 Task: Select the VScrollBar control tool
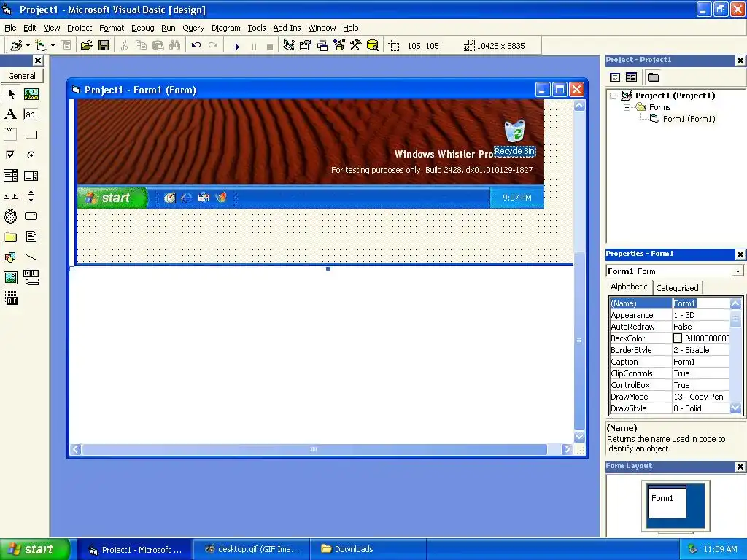pyautogui.click(x=31, y=195)
